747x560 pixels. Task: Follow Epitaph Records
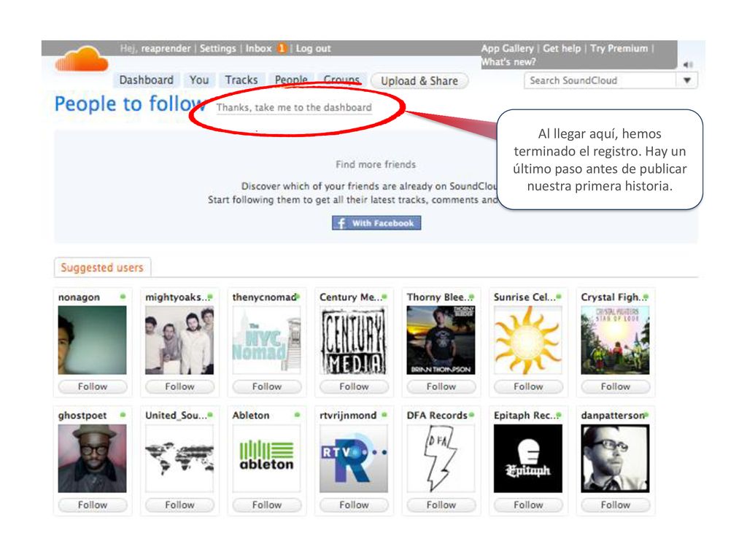[x=528, y=505]
